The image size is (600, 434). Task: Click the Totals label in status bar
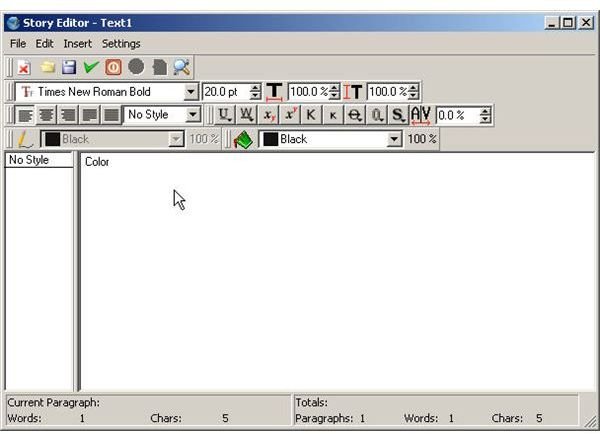point(311,403)
